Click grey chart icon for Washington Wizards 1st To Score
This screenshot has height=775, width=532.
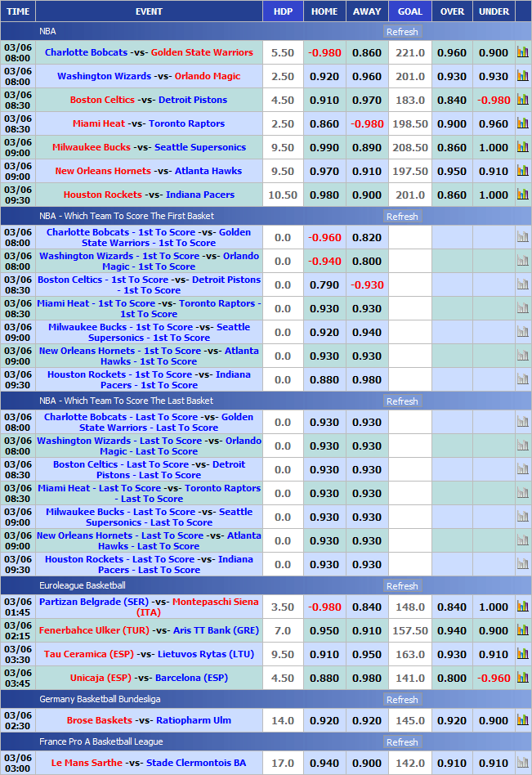point(523,261)
